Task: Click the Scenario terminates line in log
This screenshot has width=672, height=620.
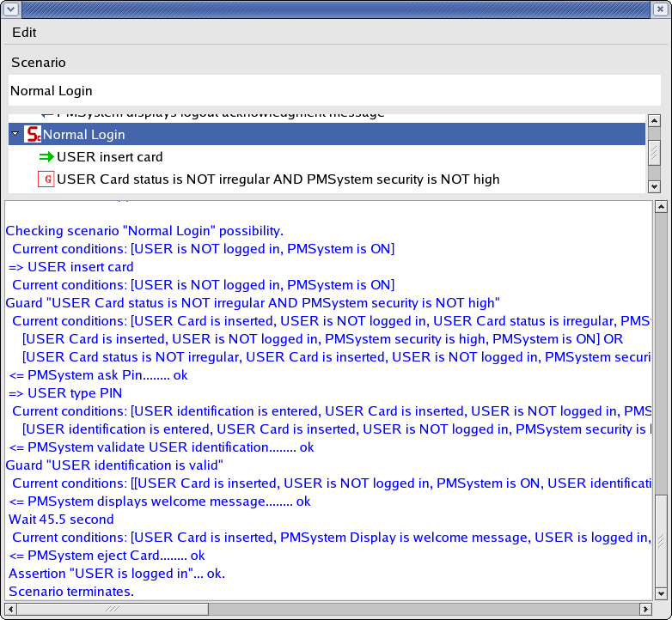Action: [70, 592]
